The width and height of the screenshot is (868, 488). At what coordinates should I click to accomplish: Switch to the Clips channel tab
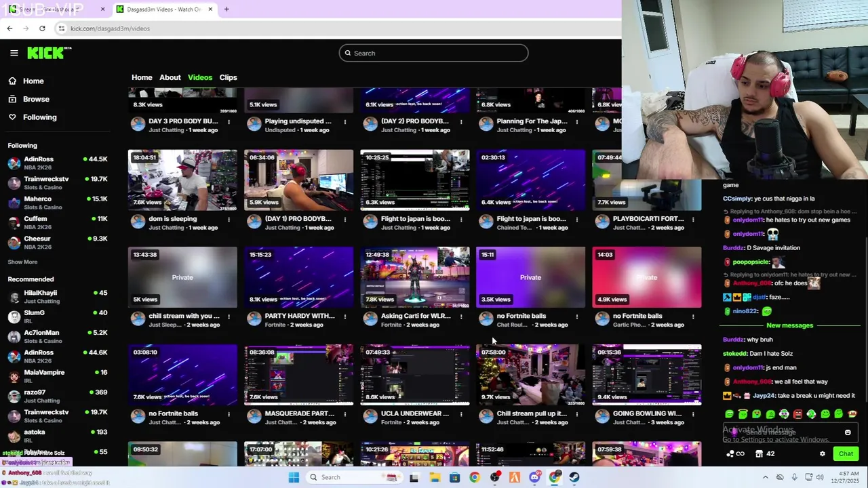pos(228,77)
